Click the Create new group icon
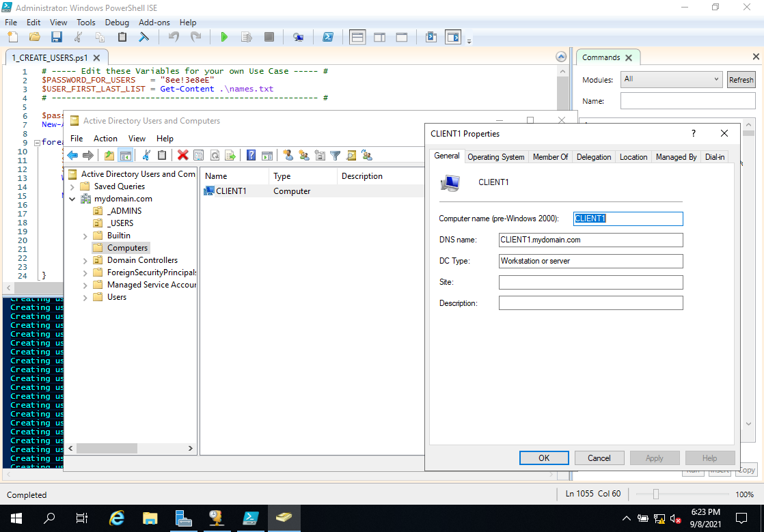Viewport: 764px width, 532px height. [x=304, y=155]
